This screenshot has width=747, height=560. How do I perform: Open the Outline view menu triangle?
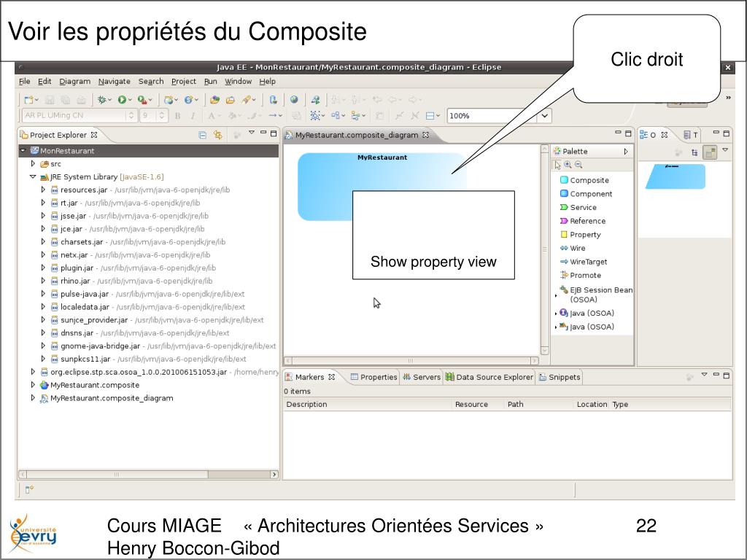point(725,150)
